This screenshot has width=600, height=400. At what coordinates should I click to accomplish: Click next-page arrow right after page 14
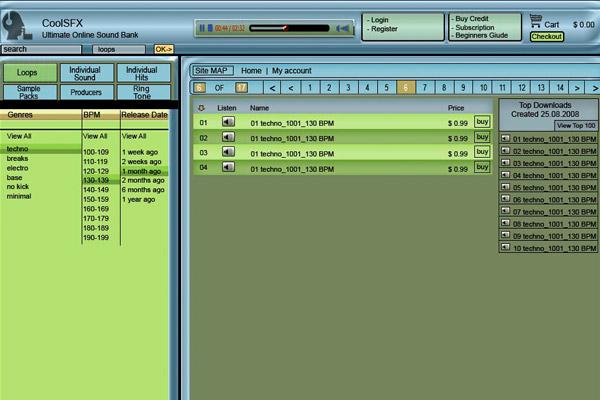[577, 88]
